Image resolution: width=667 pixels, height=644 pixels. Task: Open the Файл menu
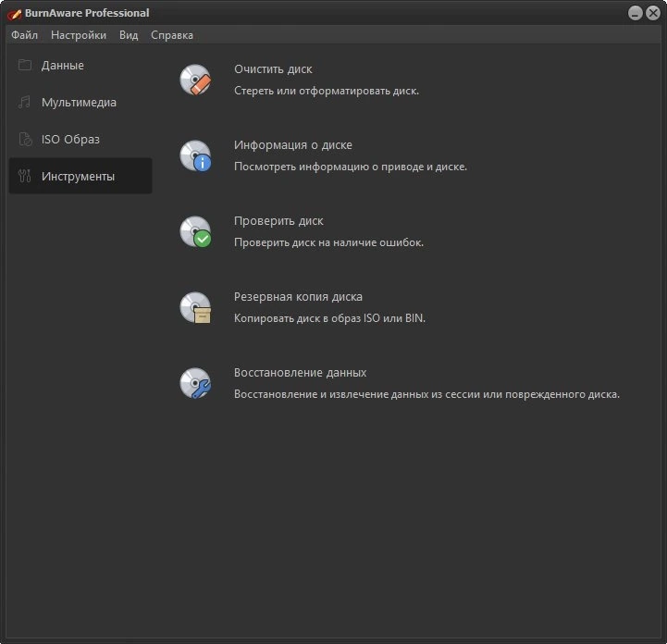(x=24, y=35)
